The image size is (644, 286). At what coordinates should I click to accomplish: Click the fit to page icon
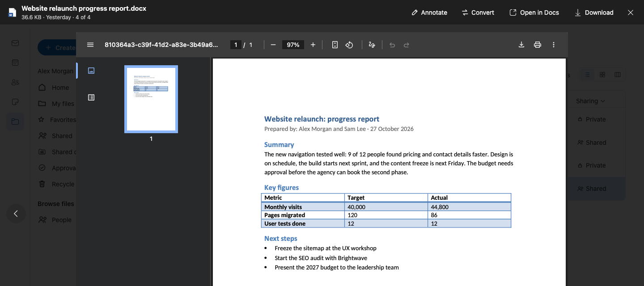(x=335, y=45)
